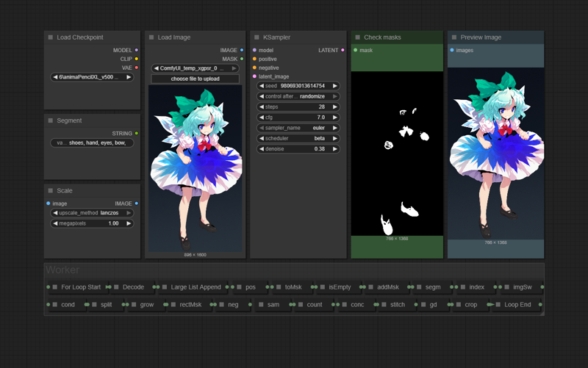Image resolution: width=588 pixels, height=368 pixels.
Task: Expand the collapsed isEmpty node
Action: pyautogui.click(x=323, y=287)
